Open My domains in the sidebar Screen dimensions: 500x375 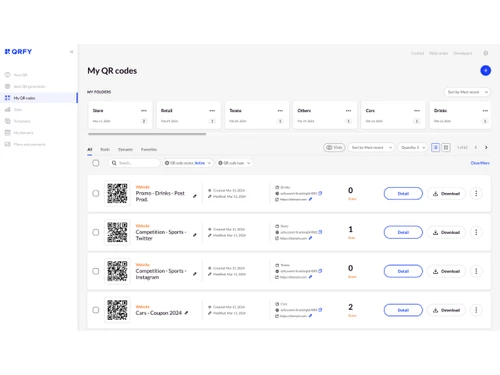click(x=19, y=133)
